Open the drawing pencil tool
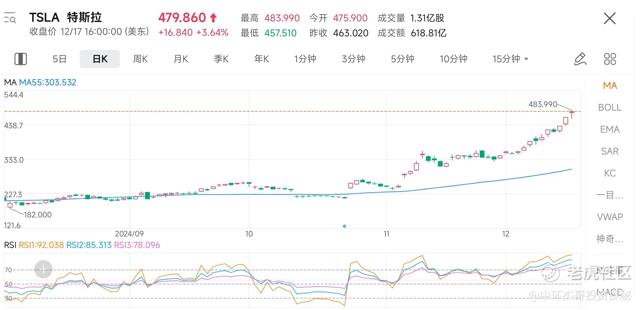 pyautogui.click(x=580, y=59)
